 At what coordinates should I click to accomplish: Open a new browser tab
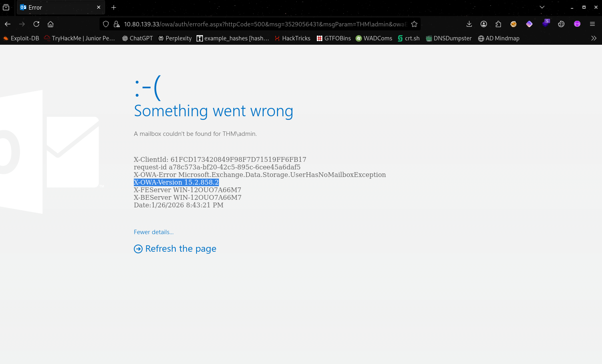114,7
